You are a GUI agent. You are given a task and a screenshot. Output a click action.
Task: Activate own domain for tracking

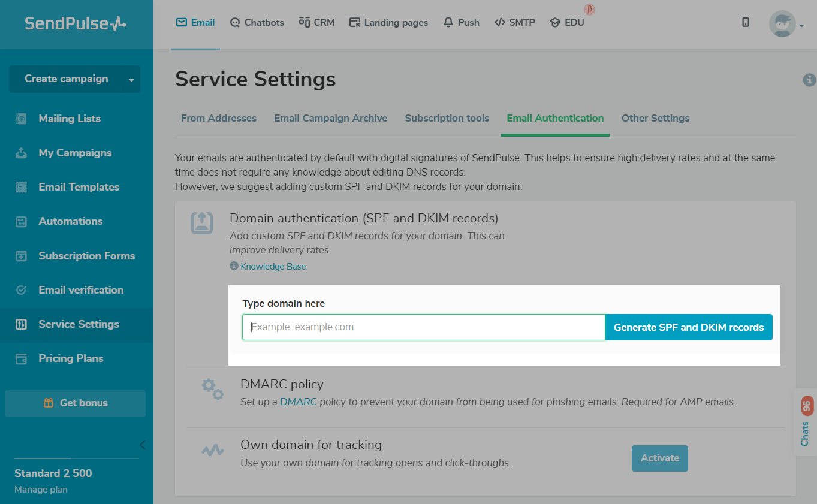(x=660, y=458)
